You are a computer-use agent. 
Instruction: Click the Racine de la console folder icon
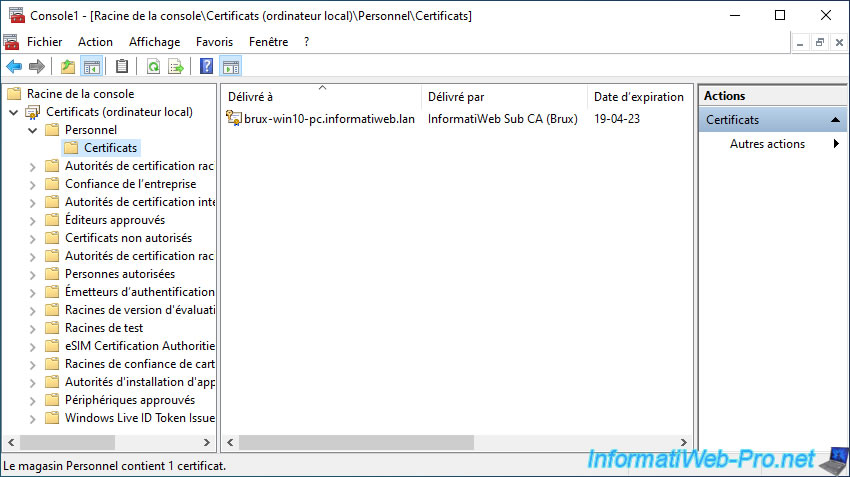point(14,94)
